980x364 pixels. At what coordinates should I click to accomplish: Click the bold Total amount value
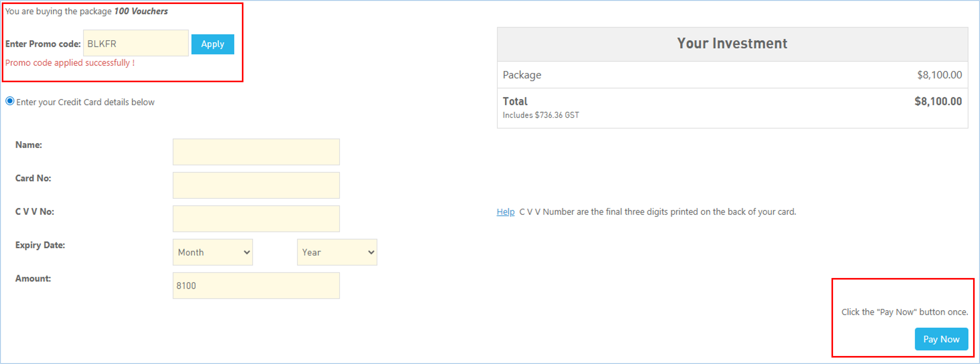[938, 101]
